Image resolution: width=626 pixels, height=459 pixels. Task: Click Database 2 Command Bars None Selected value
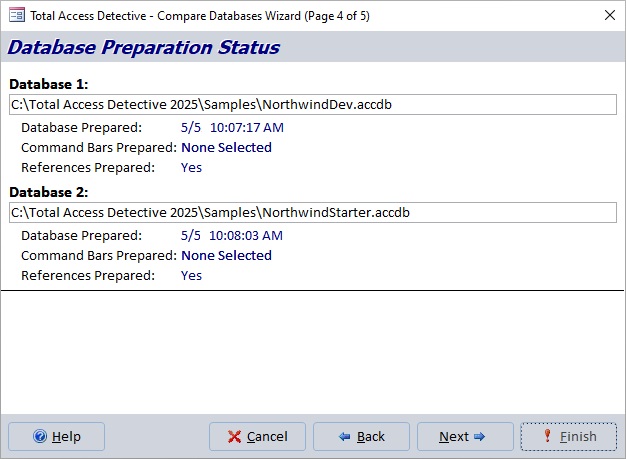click(x=226, y=255)
